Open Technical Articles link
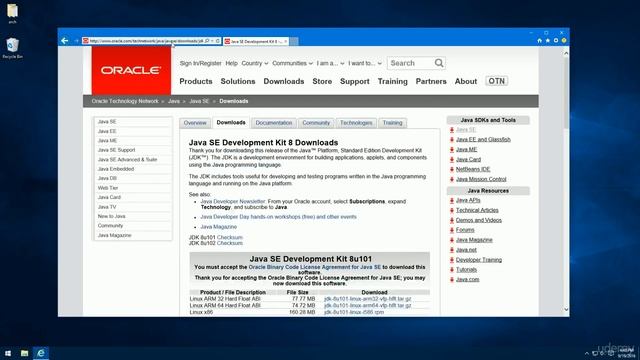640x360 pixels. (477, 210)
